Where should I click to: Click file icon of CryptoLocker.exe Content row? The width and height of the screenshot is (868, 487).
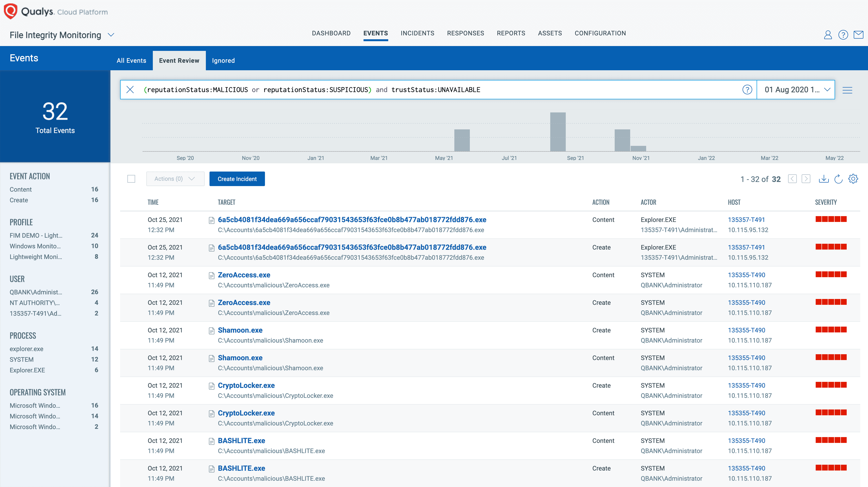(x=212, y=414)
